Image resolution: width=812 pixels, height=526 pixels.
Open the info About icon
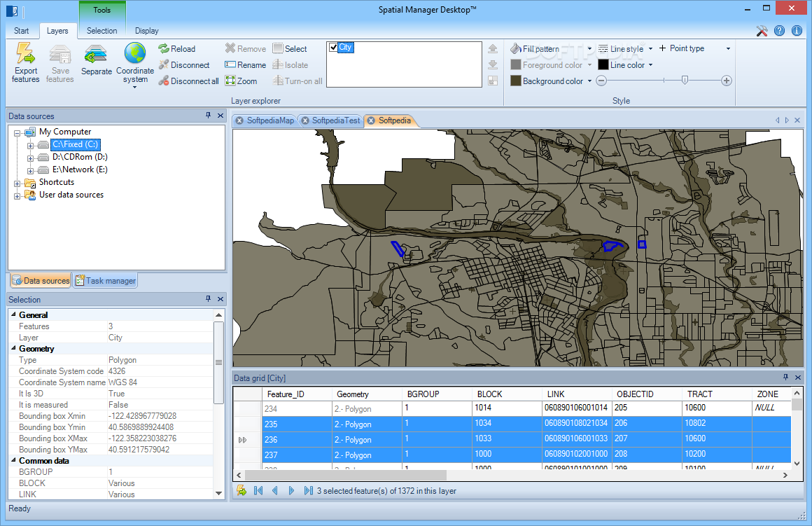pyautogui.click(x=797, y=31)
